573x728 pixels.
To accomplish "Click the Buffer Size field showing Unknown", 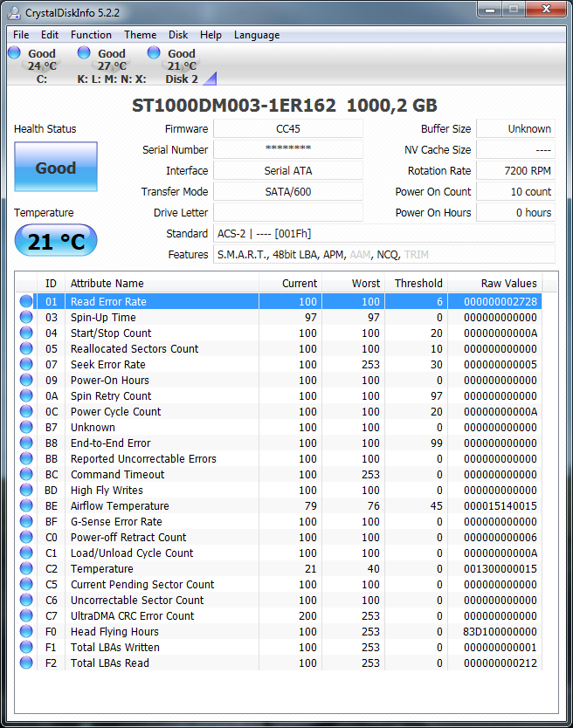I will [516, 128].
